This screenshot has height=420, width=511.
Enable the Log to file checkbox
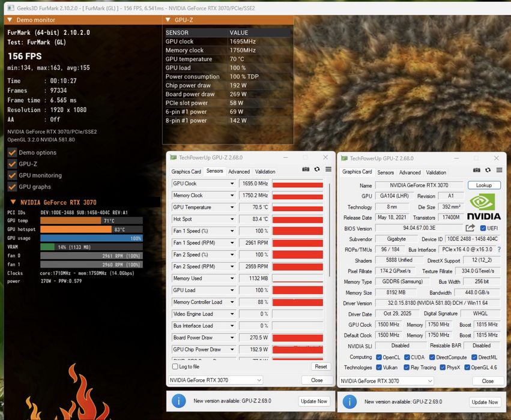click(175, 367)
